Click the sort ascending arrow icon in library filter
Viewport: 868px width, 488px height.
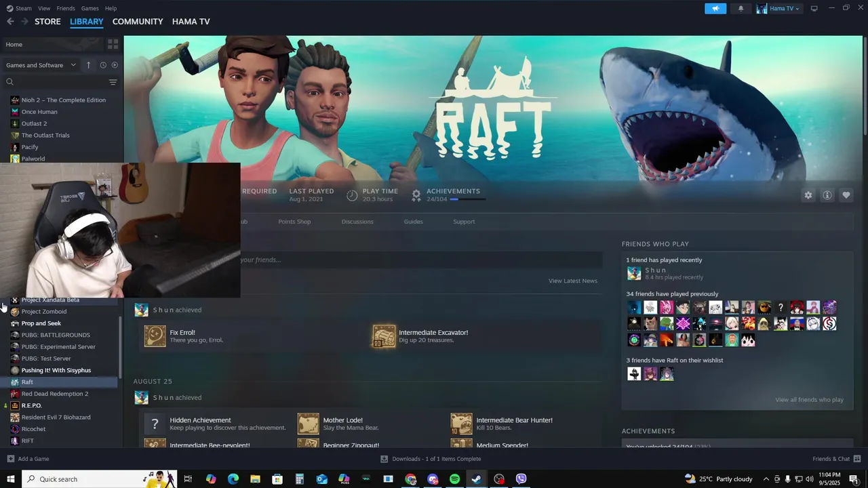tap(88, 65)
